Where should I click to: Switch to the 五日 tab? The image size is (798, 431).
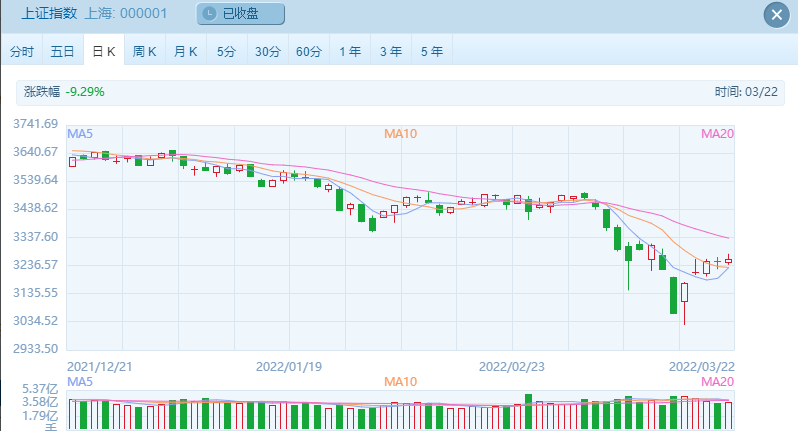point(63,51)
